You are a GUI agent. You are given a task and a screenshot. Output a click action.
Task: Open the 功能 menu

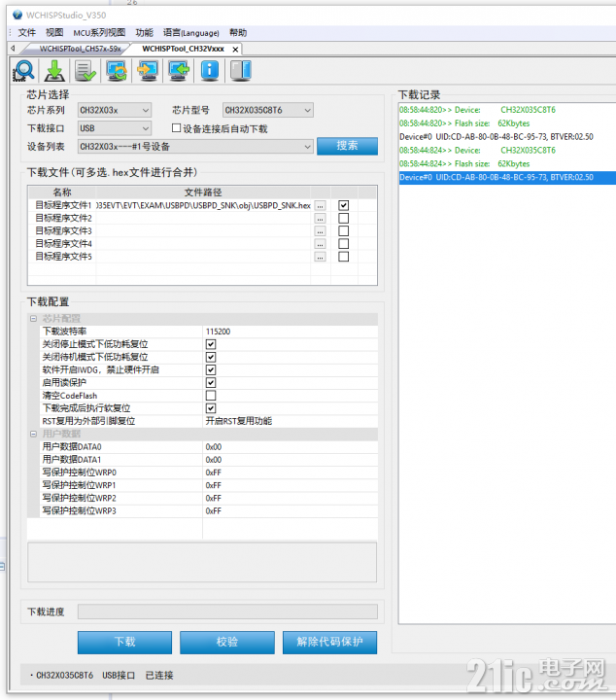pyautogui.click(x=144, y=33)
